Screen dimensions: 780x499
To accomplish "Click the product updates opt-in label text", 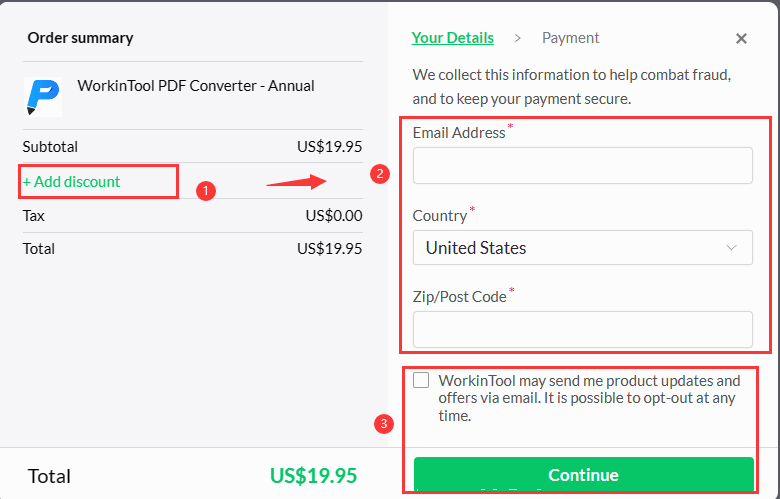I will pos(589,398).
